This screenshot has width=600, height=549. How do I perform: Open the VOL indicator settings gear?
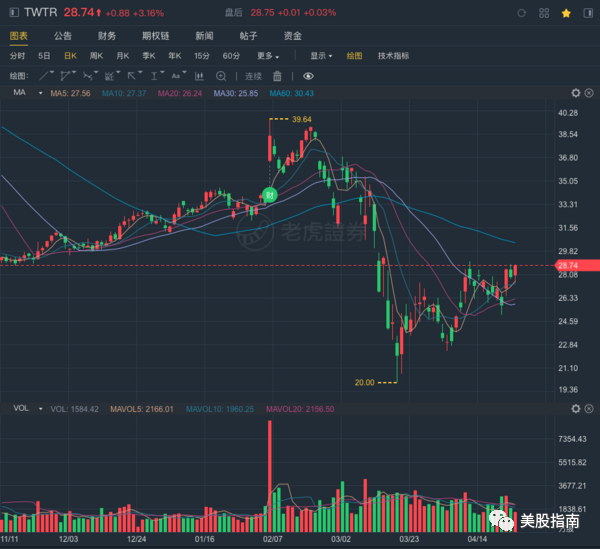click(x=576, y=408)
